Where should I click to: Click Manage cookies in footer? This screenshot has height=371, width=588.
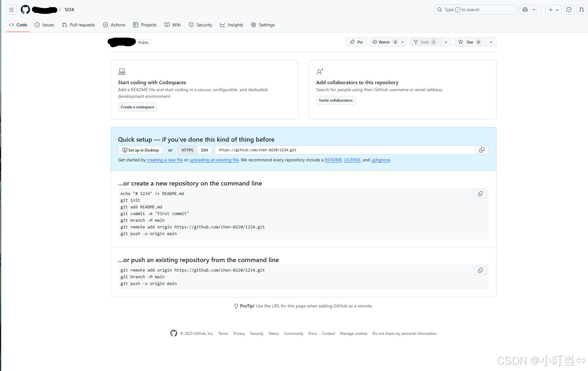[x=354, y=334]
